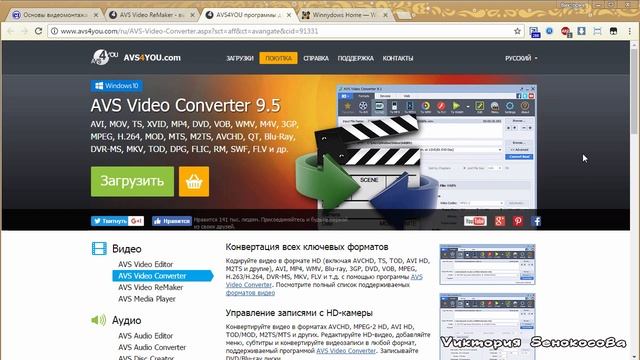Viewport: 640px width, 360px height.
Task: Open the ПОДДЕРЖКА navigation item
Action: pos(356,58)
